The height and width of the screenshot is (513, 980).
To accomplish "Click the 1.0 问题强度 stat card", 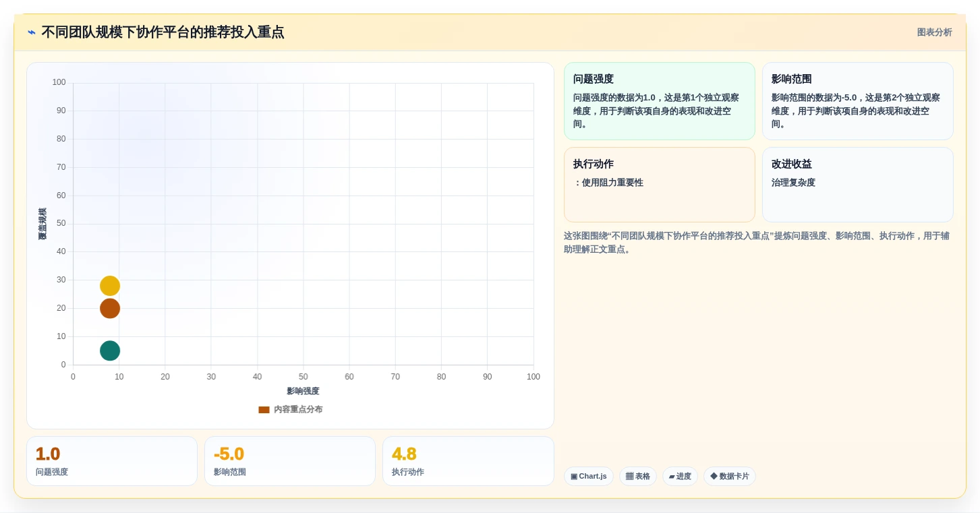I will 112,461.
